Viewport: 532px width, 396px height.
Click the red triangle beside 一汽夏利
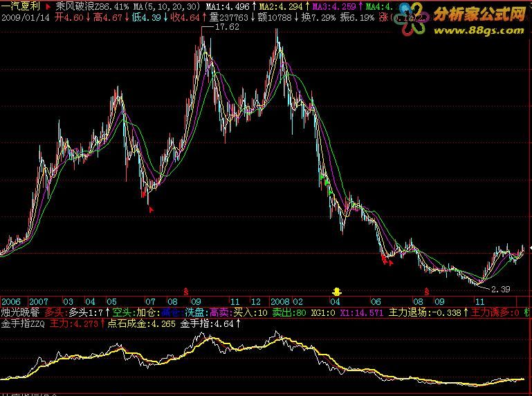coord(48,6)
